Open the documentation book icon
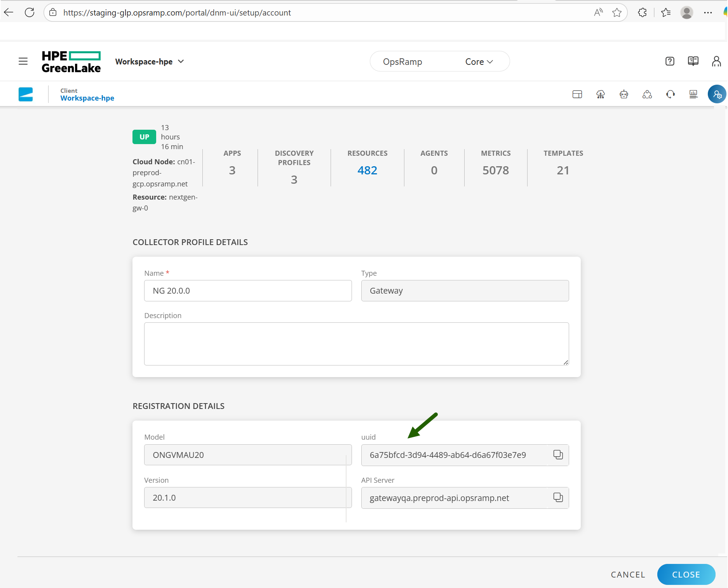The width and height of the screenshot is (728, 588). (x=693, y=61)
